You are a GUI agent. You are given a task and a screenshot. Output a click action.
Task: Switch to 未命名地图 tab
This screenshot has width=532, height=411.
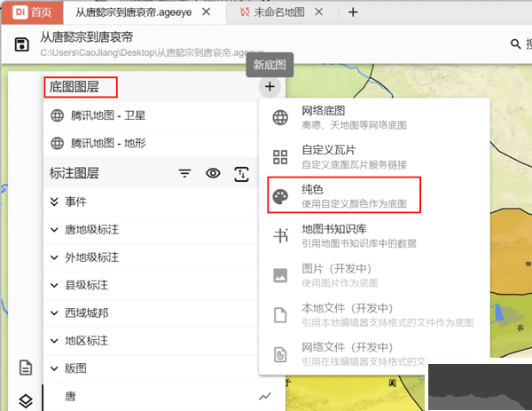(x=279, y=12)
